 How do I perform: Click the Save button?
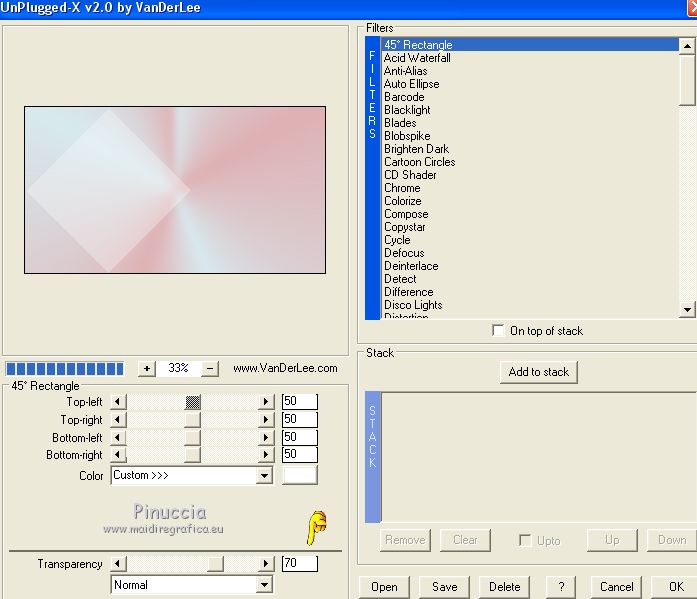445,587
